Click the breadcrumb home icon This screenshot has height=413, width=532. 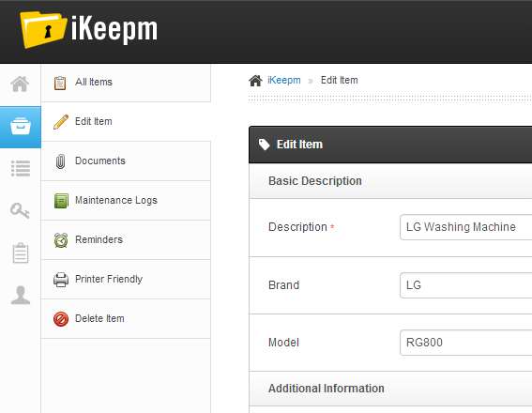coord(255,81)
